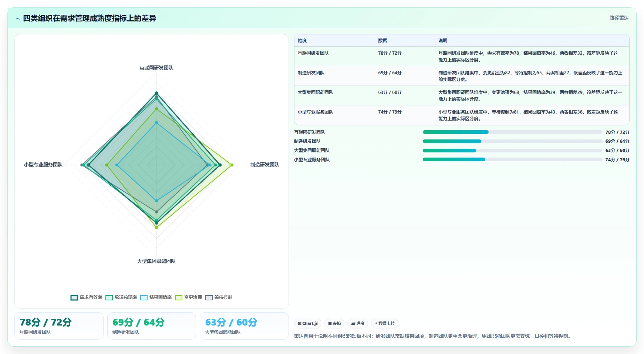644x354 pixels.
Task: Click the 制造研发团队 progress bar
Action: click(513, 141)
